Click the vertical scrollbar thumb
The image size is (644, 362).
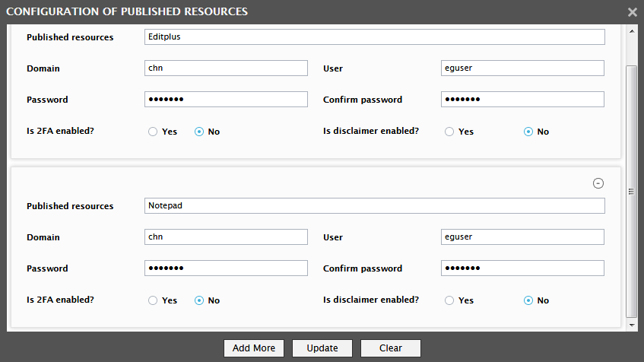click(632, 192)
